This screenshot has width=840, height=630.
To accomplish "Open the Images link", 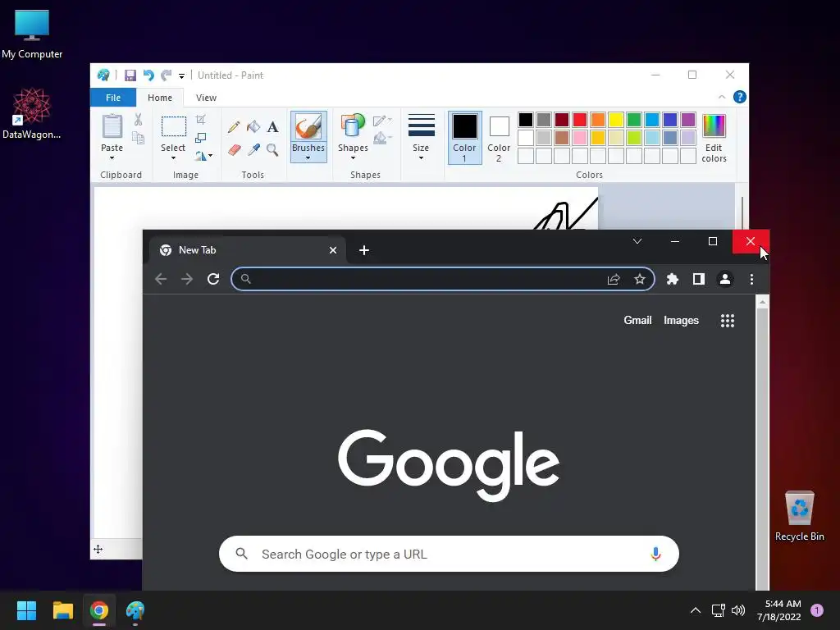I will click(681, 321).
